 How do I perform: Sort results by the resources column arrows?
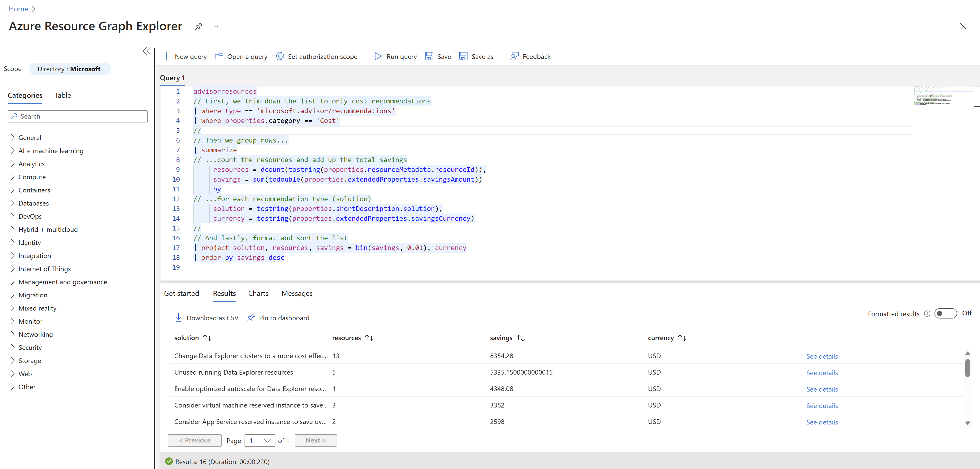369,338
